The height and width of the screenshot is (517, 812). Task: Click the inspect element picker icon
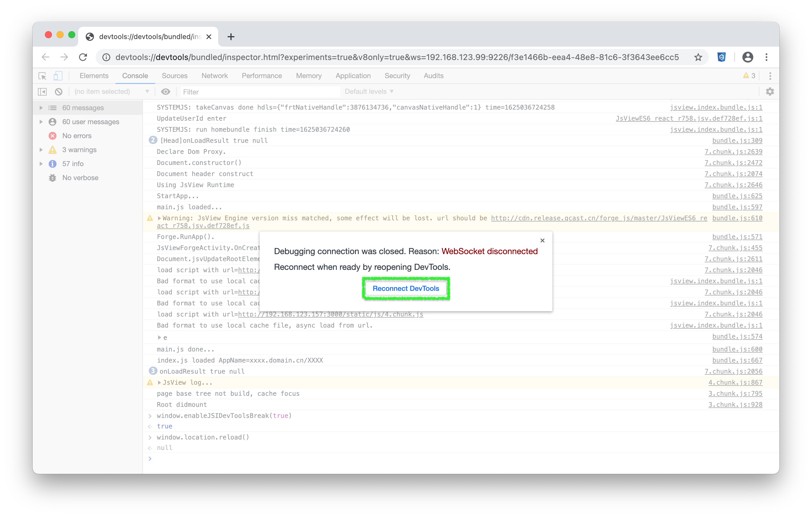[43, 76]
